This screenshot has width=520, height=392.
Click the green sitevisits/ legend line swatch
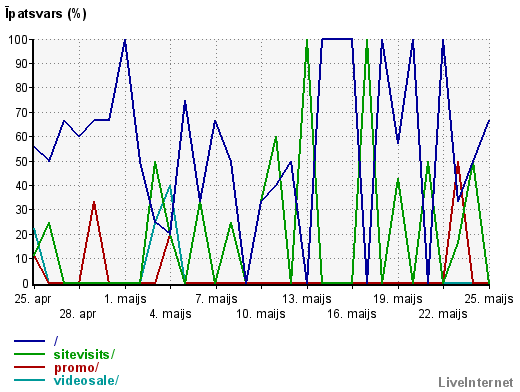[29, 354]
